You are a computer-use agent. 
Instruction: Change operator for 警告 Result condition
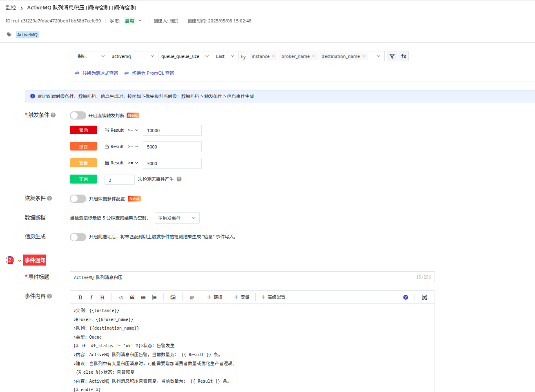coord(133,163)
